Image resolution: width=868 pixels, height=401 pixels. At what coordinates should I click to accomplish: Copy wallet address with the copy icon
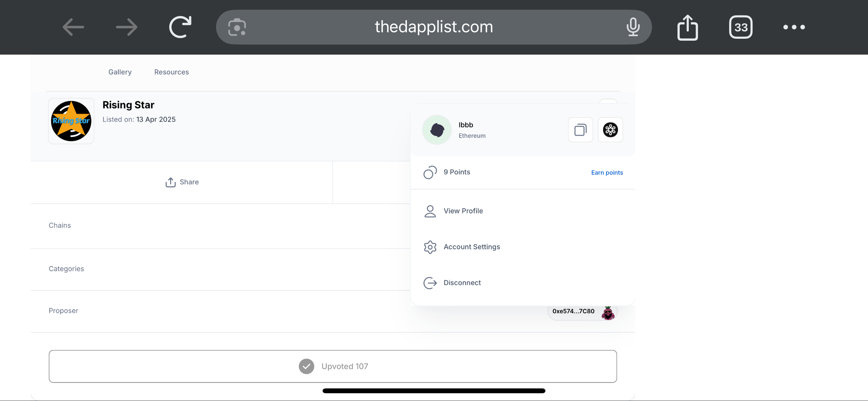click(580, 130)
